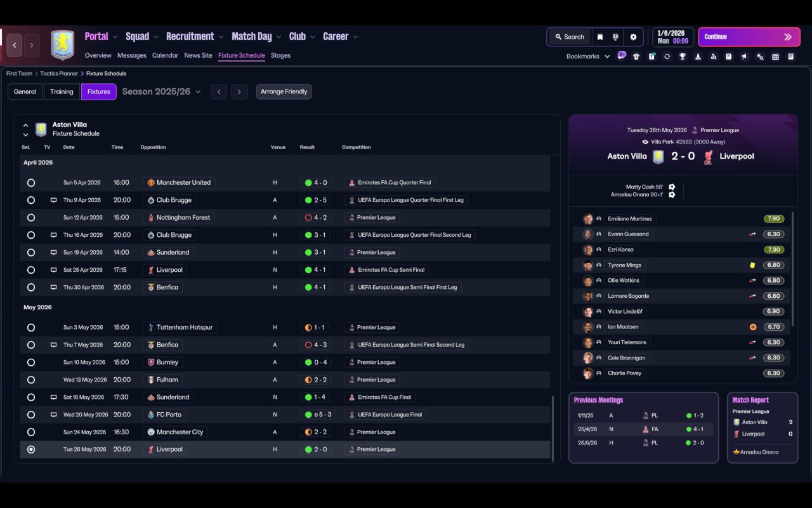The width and height of the screenshot is (812, 508).
Task: Click the Aston Villa club badge in header
Action: pyautogui.click(x=63, y=45)
